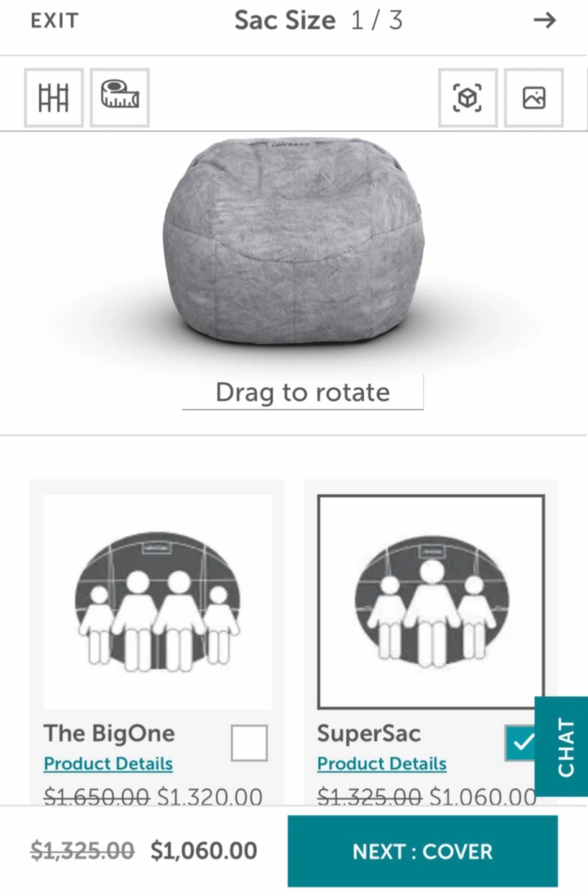Viewport: 588px width, 895px height.
Task: Check The BigOne checkbox
Action: [249, 743]
